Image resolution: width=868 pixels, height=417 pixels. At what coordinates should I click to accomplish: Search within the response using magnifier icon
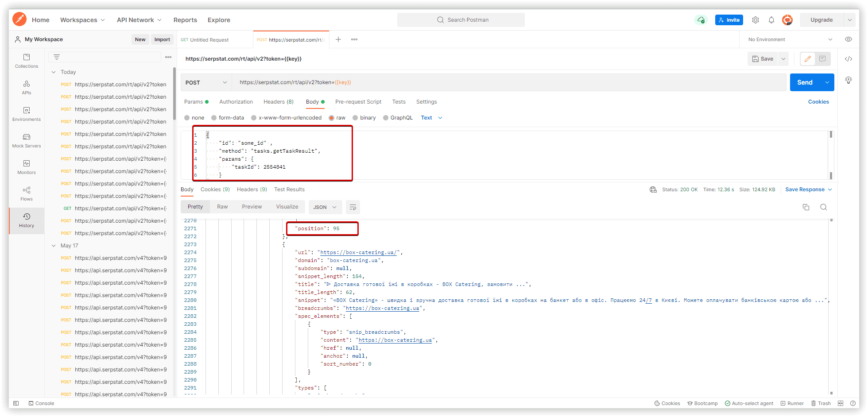click(x=824, y=207)
